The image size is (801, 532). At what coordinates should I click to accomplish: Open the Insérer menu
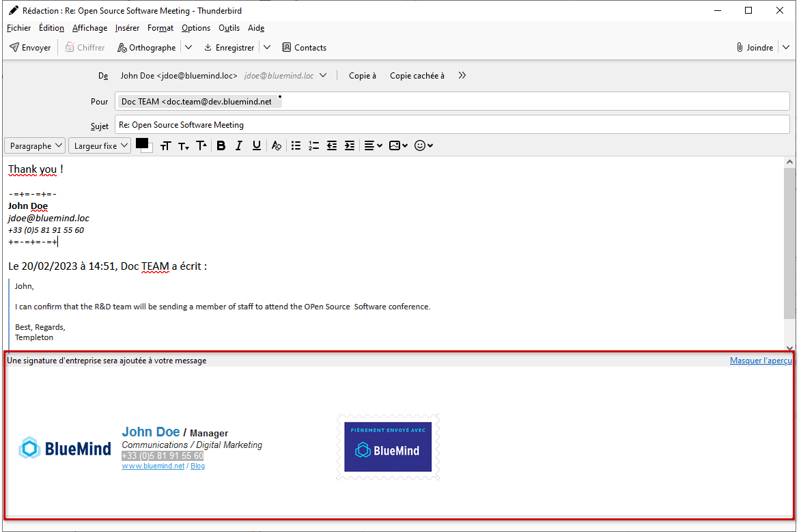127,28
